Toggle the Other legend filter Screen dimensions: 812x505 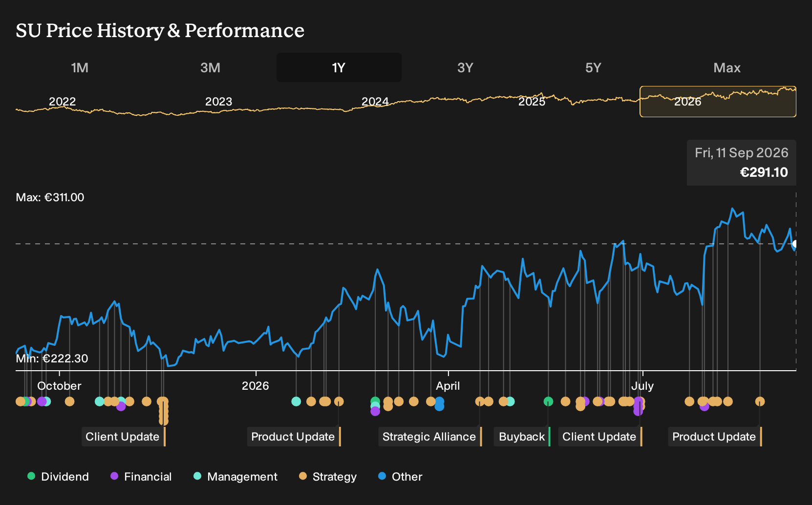pos(400,477)
